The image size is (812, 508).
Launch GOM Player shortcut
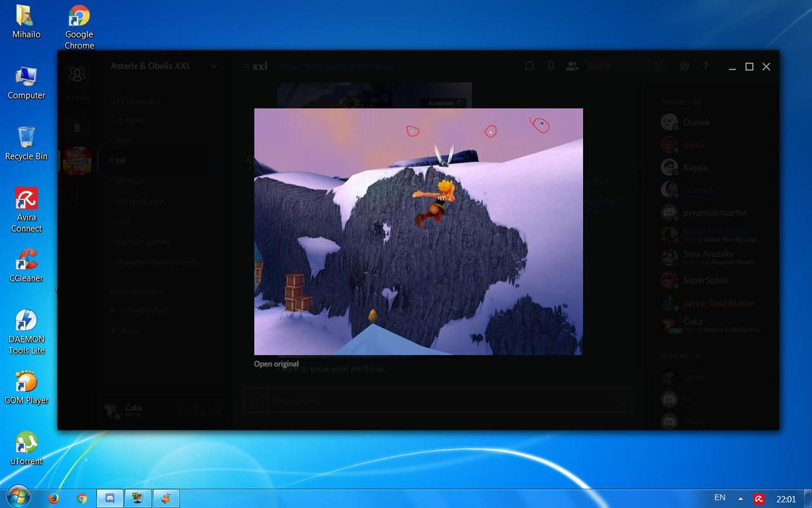(x=27, y=387)
